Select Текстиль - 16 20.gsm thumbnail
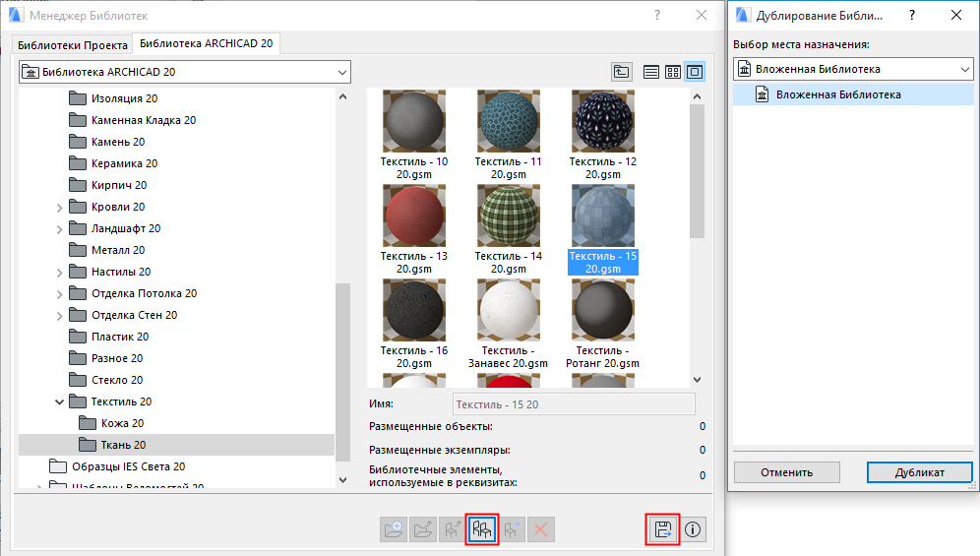980x556 pixels. (x=414, y=310)
